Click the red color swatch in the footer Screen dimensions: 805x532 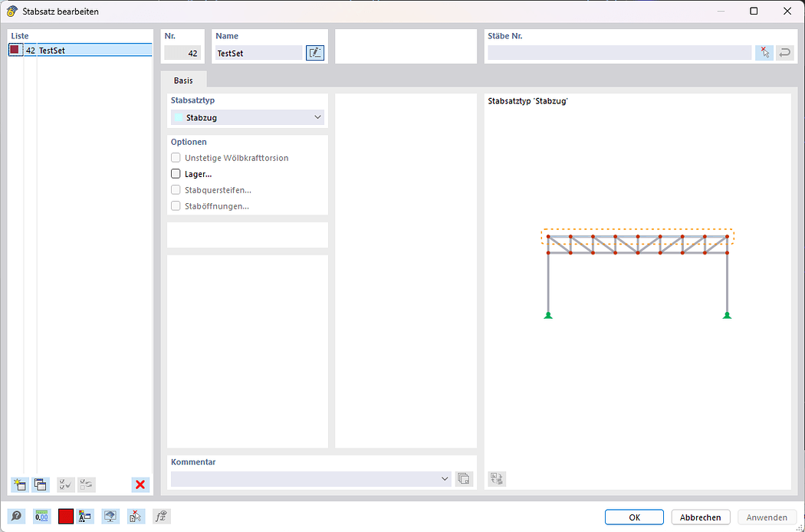click(x=65, y=516)
